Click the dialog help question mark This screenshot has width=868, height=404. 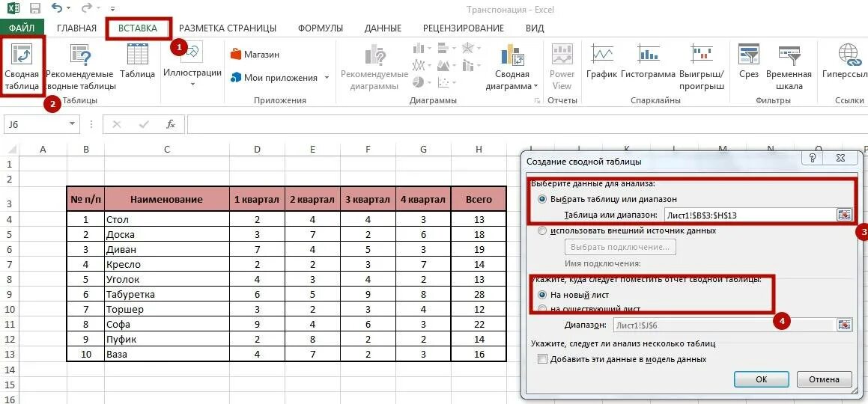point(813,159)
